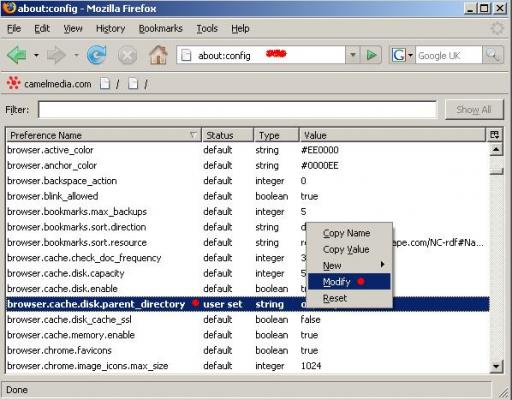Select browser.cache.disk.capacity row
The width and height of the screenshot is (512, 400).
247,273
